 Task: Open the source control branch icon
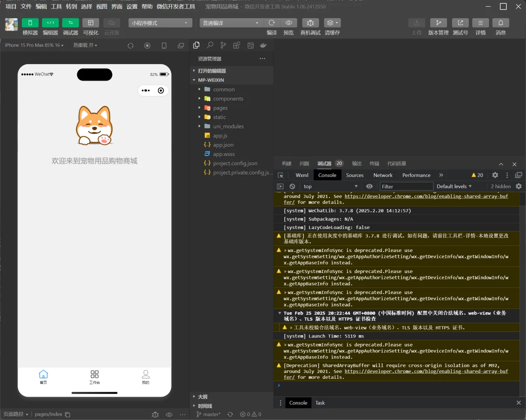223,45
